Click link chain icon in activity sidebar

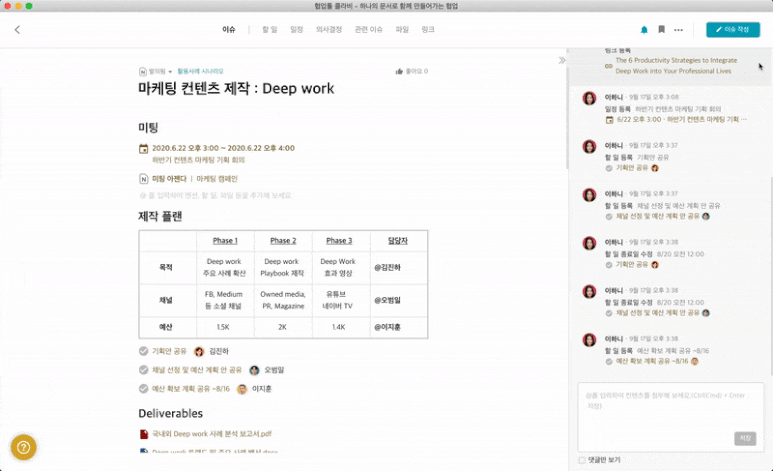point(609,66)
